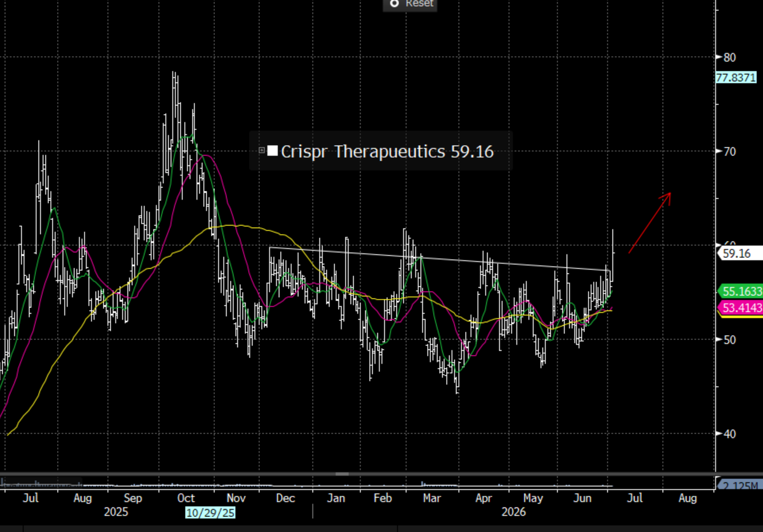Click the Nov month label on the time axis
Image resolution: width=763 pixels, height=532 pixels.
tap(236, 498)
